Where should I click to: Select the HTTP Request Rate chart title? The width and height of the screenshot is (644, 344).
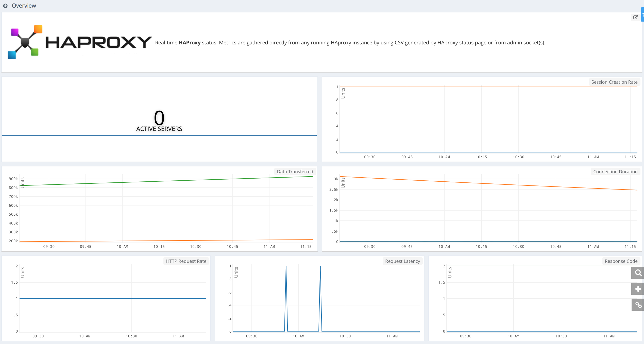pyautogui.click(x=186, y=261)
